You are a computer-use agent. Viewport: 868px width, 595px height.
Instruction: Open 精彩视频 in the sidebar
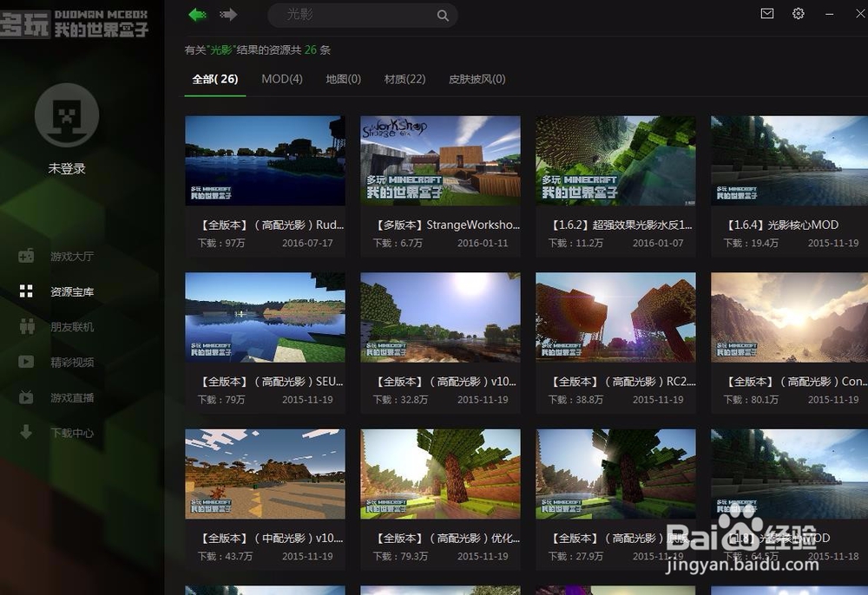[72, 363]
